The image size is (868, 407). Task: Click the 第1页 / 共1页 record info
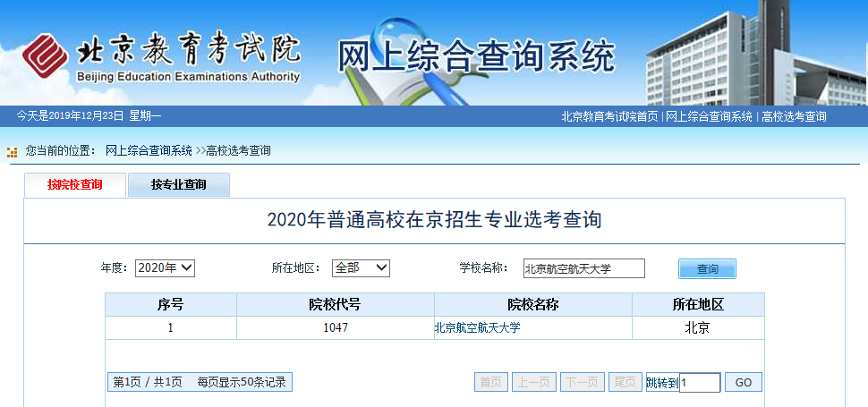point(200,382)
